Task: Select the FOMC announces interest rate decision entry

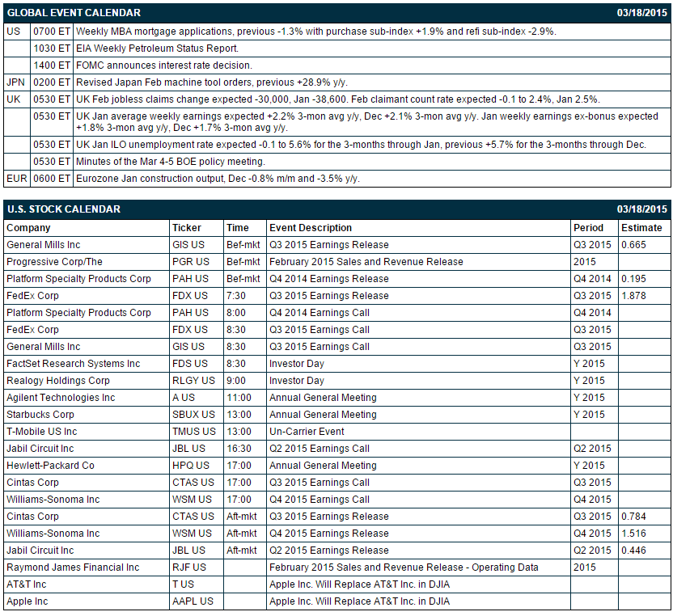Action: 164,65
